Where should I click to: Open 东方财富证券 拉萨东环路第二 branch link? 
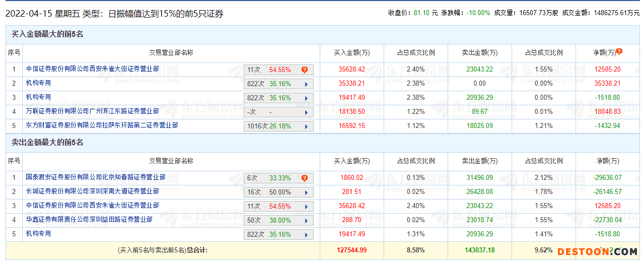(102, 125)
